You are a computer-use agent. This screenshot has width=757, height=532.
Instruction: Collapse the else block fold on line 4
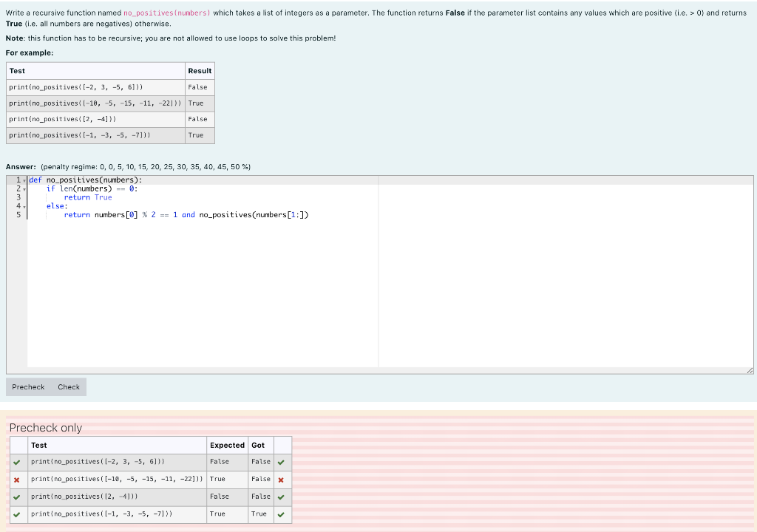[x=23, y=206]
